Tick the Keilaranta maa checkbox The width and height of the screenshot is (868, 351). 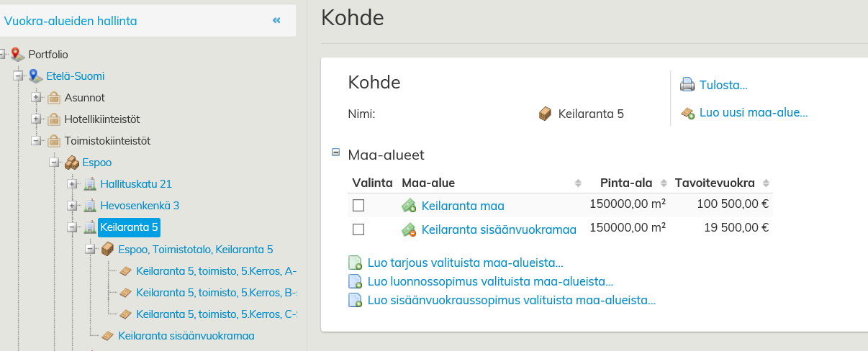(358, 206)
